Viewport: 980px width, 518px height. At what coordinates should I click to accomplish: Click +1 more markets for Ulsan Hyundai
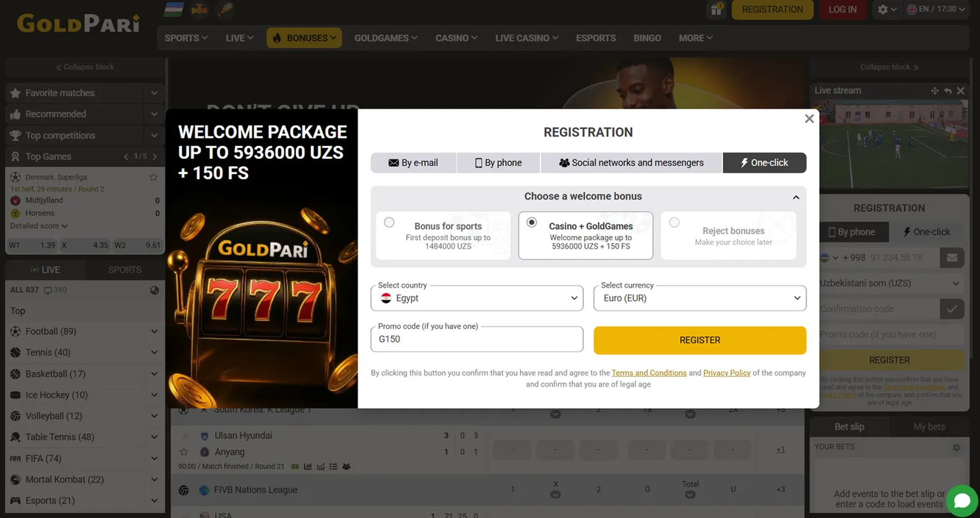(780, 450)
